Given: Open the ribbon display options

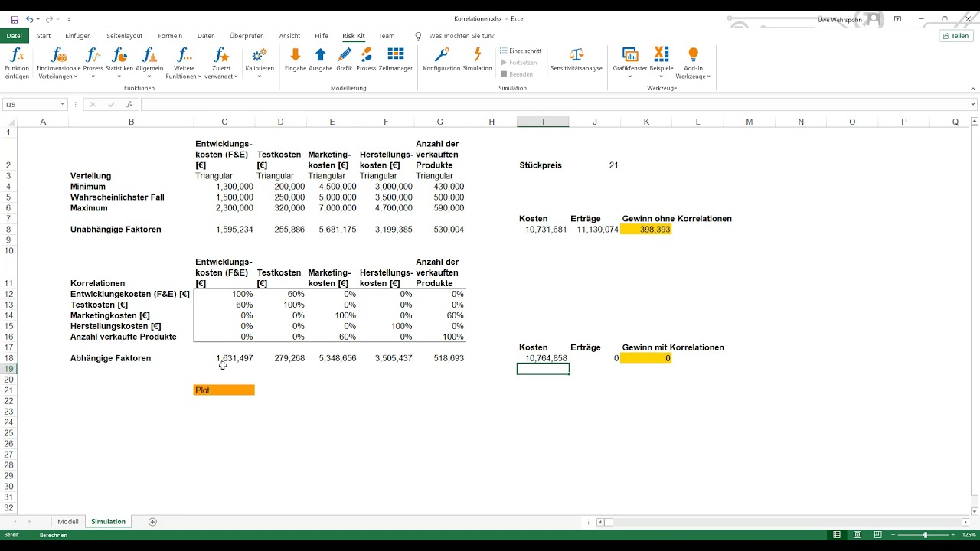Looking at the screenshot, I should [898, 19].
